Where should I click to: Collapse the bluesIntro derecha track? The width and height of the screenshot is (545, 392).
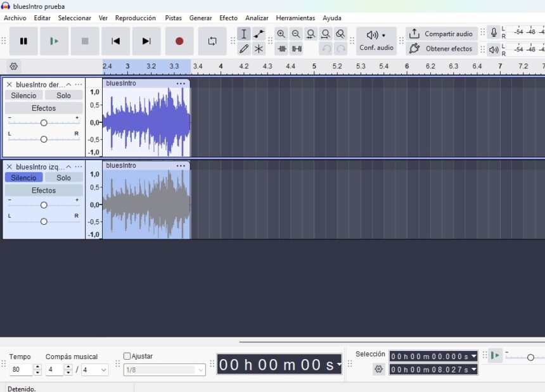pyautogui.click(x=68, y=84)
